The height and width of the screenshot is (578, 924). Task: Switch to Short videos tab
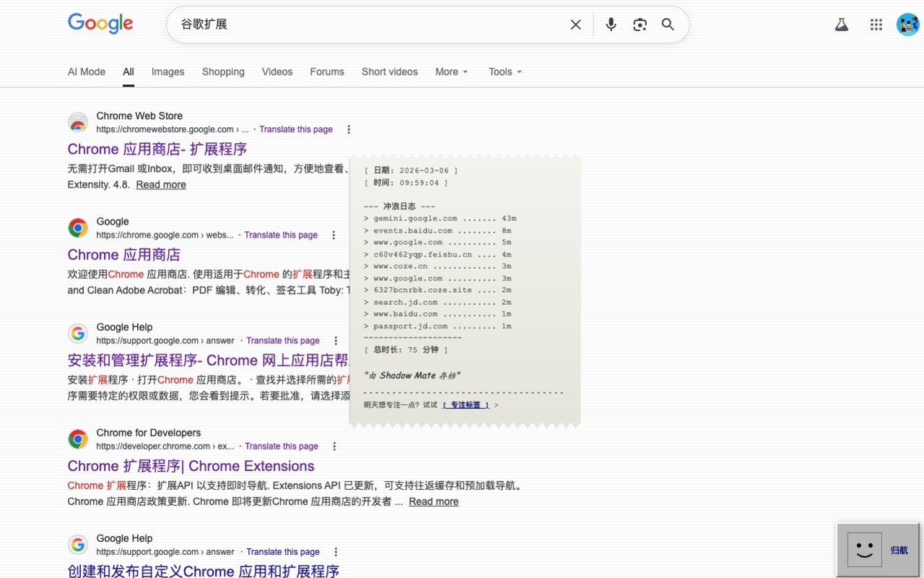(390, 72)
